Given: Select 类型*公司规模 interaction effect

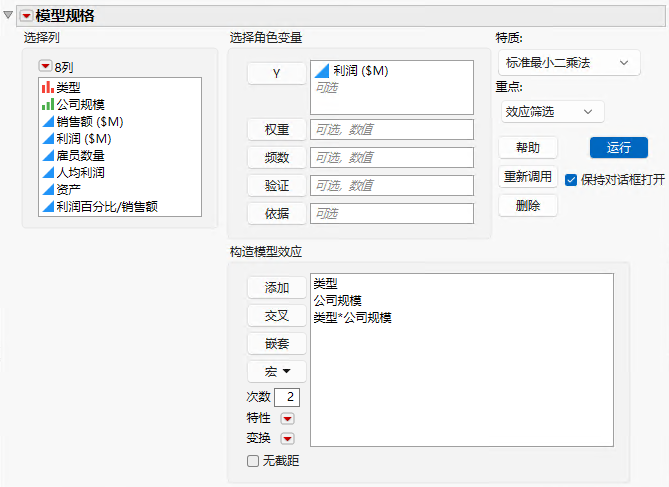Looking at the screenshot, I should point(352,318).
